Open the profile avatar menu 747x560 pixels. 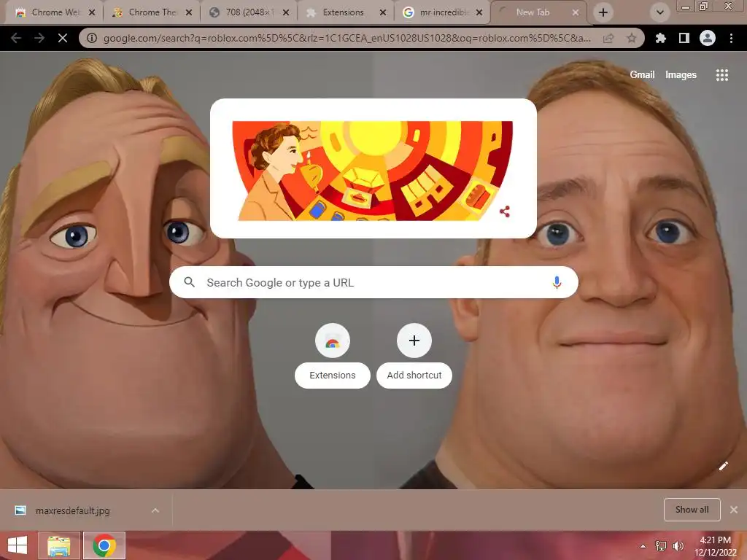point(708,38)
